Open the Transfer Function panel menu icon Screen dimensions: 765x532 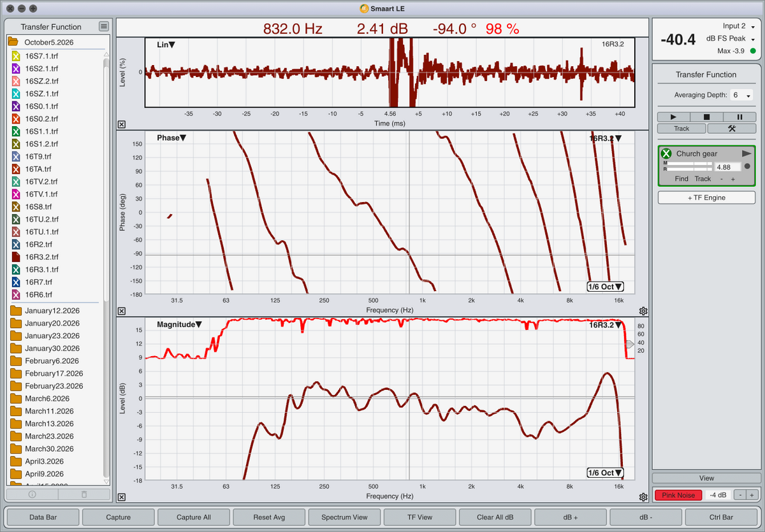click(x=103, y=26)
